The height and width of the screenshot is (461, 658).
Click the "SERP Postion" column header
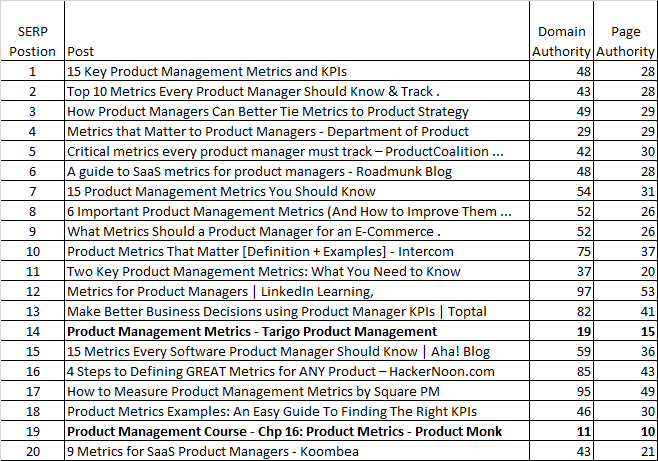pos(32,40)
